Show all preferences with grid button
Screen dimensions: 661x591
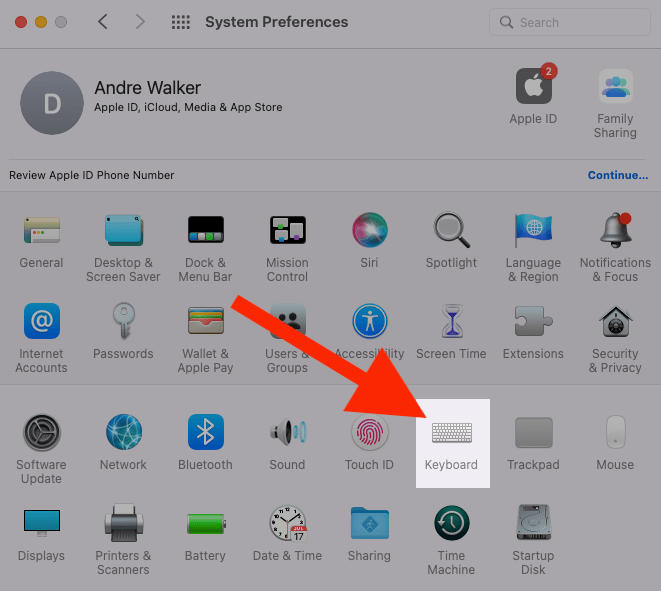click(180, 22)
